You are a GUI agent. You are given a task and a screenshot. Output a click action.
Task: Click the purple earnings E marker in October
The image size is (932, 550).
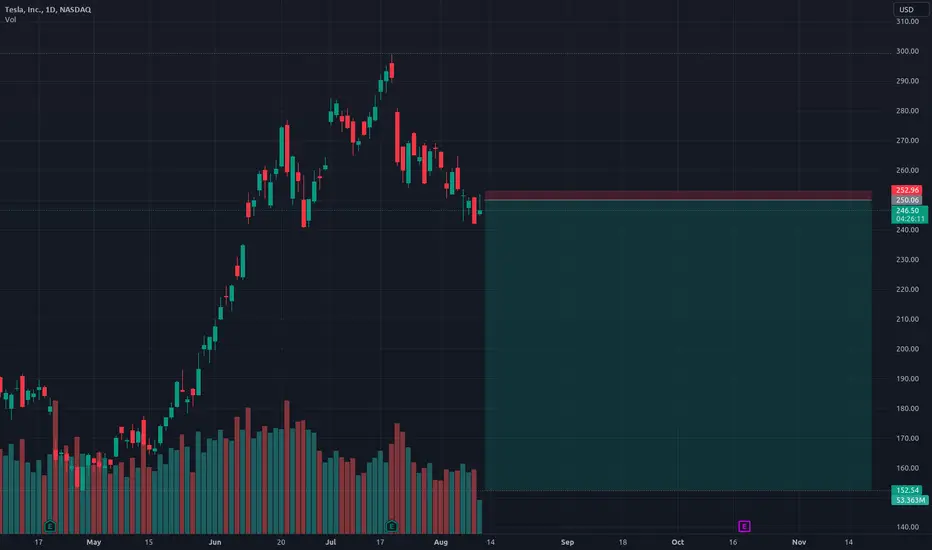coord(744,526)
